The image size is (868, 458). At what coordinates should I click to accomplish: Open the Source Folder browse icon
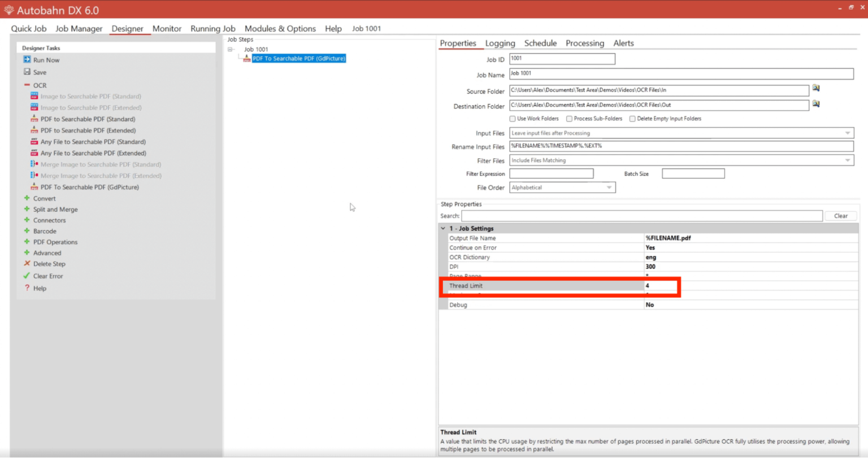(816, 89)
